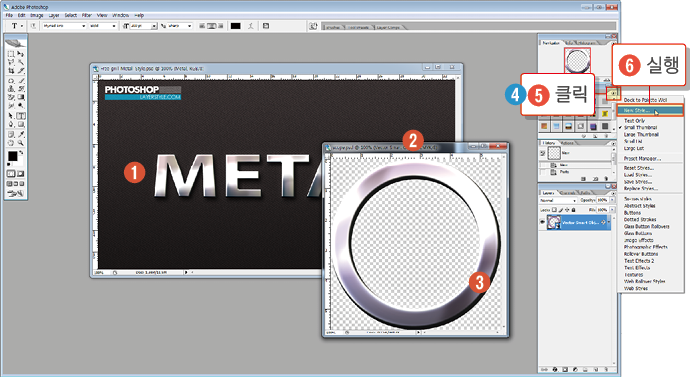690x377 pixels.
Task: Toggle Lock Image Pixels in Layers panel
Action: (x=561, y=210)
